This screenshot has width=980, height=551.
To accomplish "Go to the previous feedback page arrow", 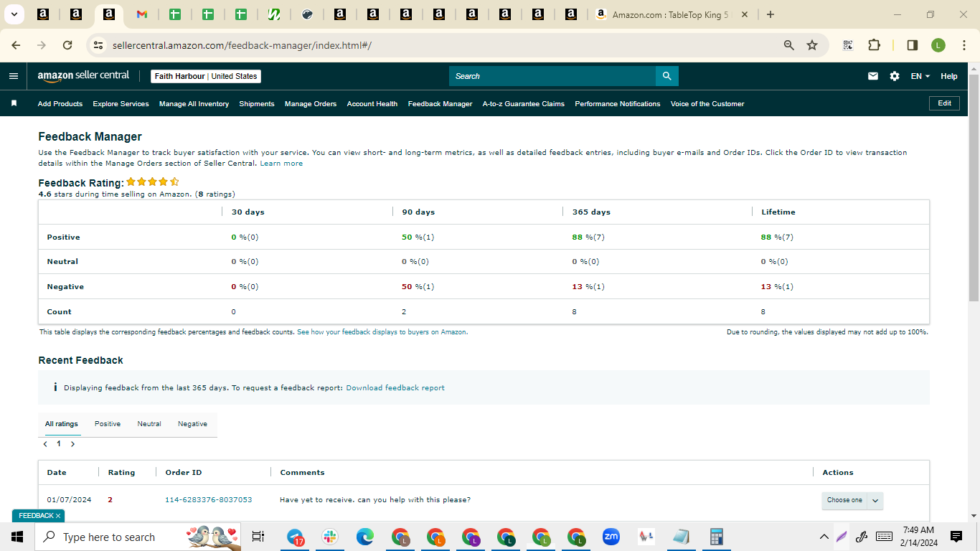I will point(45,444).
